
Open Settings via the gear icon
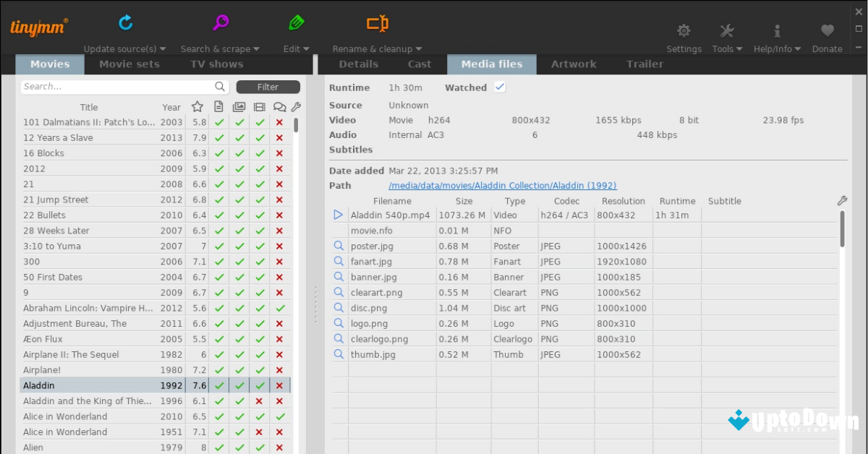pos(683,30)
